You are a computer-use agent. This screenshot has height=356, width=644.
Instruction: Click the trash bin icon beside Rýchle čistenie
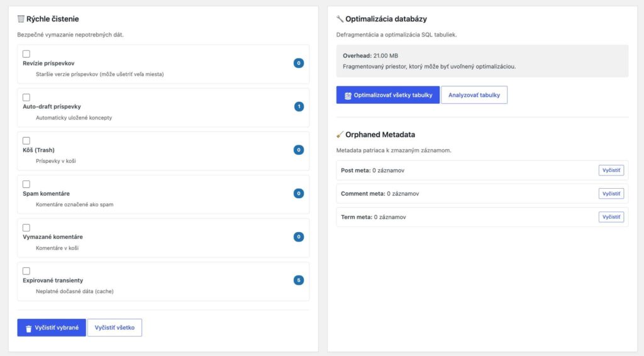(x=21, y=19)
